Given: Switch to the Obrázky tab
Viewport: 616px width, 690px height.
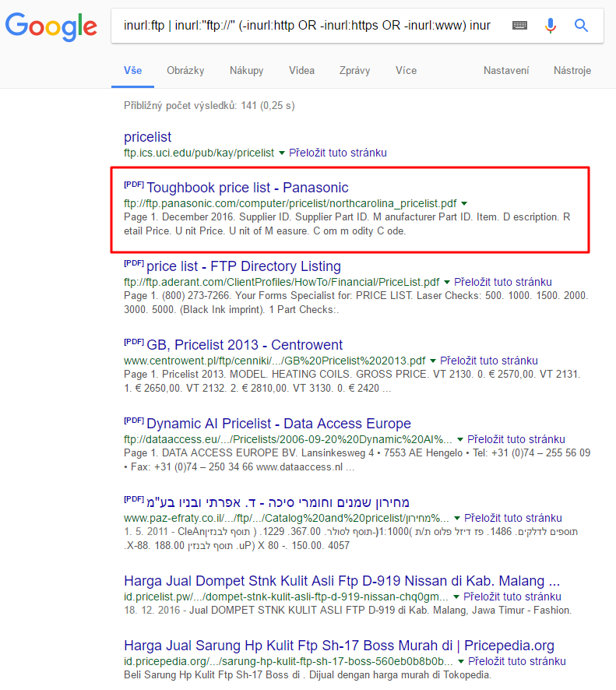Looking at the screenshot, I should tap(185, 70).
